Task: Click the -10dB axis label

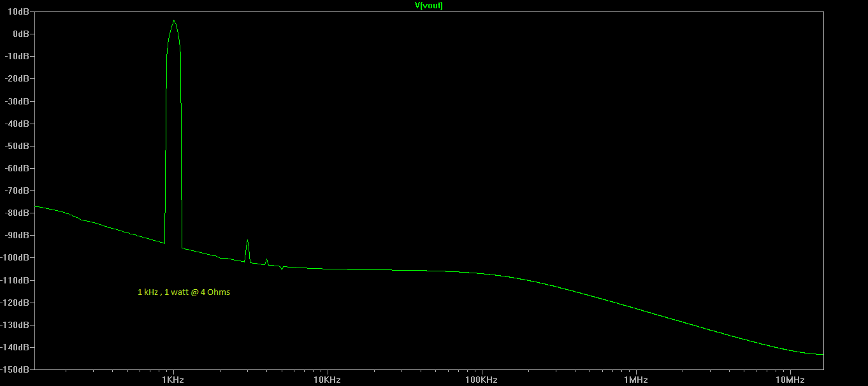Action: point(18,56)
